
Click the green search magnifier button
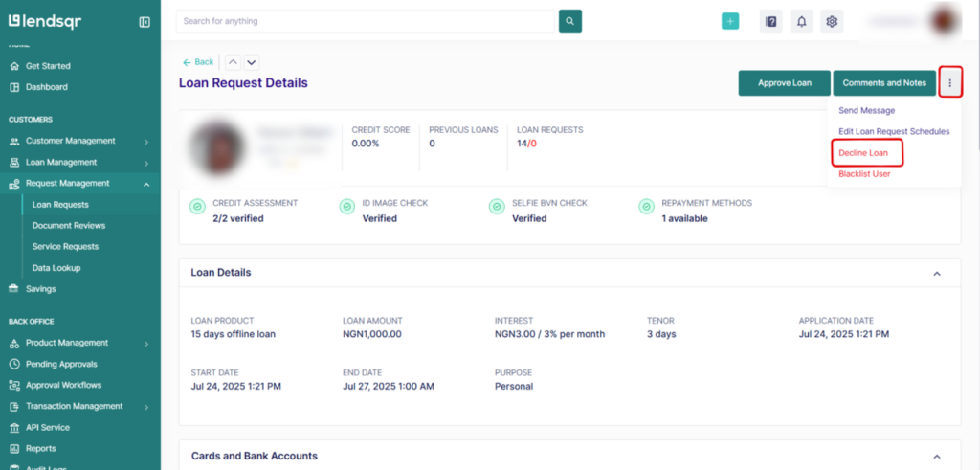click(x=570, y=21)
